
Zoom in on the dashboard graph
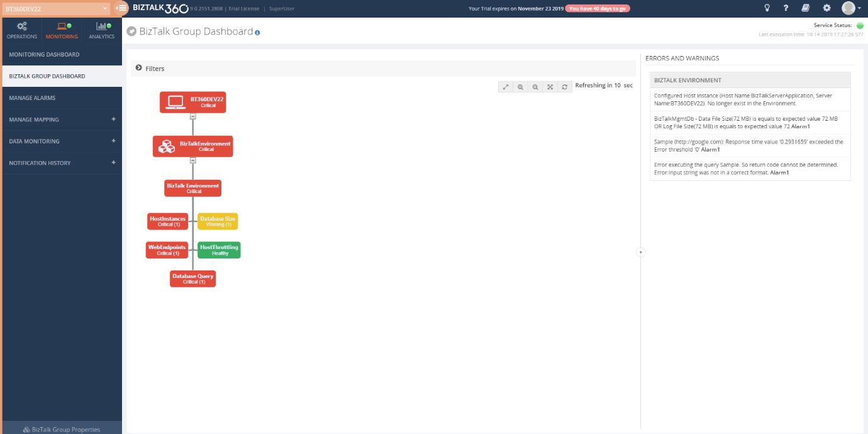(520, 87)
